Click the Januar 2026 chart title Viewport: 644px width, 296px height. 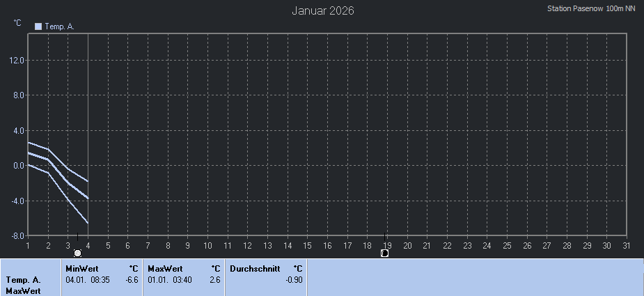[x=322, y=10]
